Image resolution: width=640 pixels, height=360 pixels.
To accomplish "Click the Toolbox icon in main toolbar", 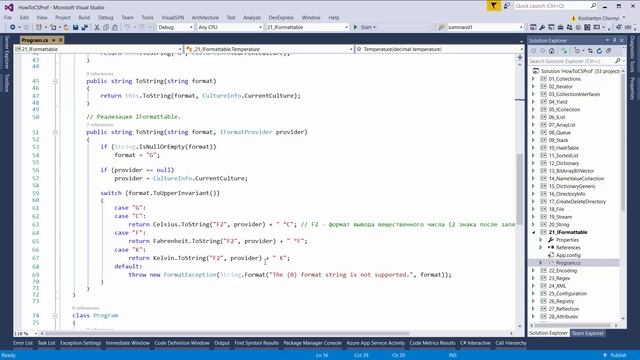I will pos(560,27).
